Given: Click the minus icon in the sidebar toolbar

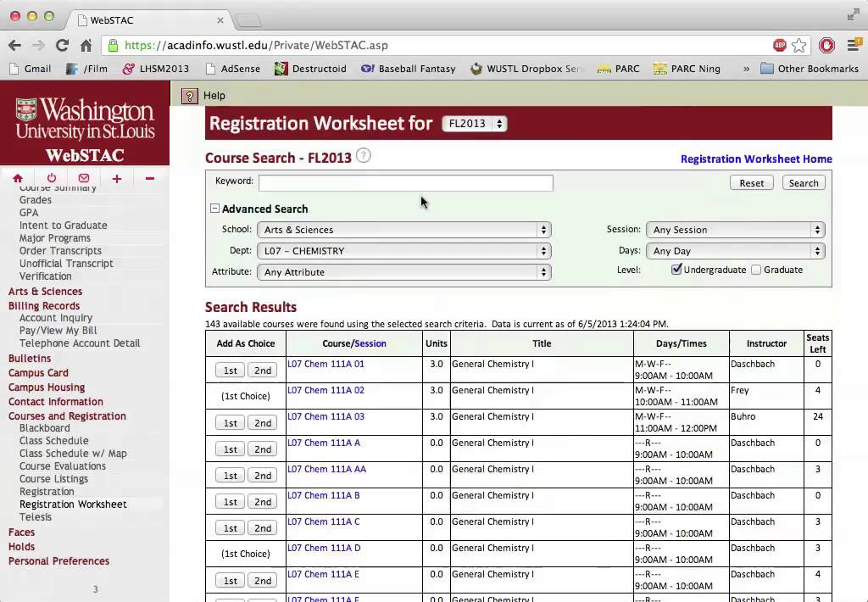Looking at the screenshot, I should click(148, 178).
